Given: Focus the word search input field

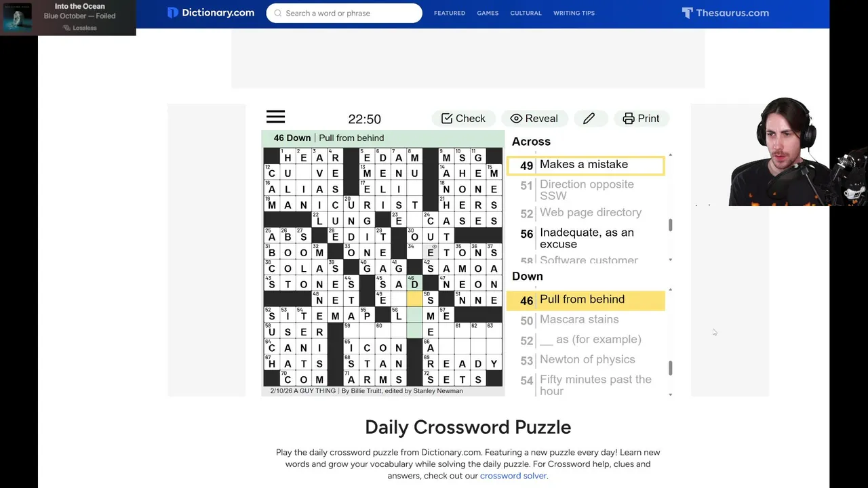Looking at the screenshot, I should 349,13.
